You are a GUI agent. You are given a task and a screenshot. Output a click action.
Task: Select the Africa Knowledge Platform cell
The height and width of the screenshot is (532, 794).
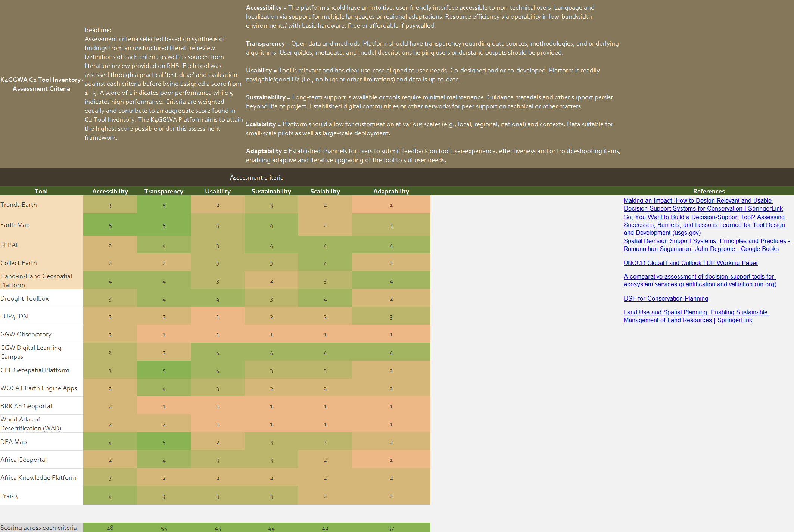click(x=41, y=477)
